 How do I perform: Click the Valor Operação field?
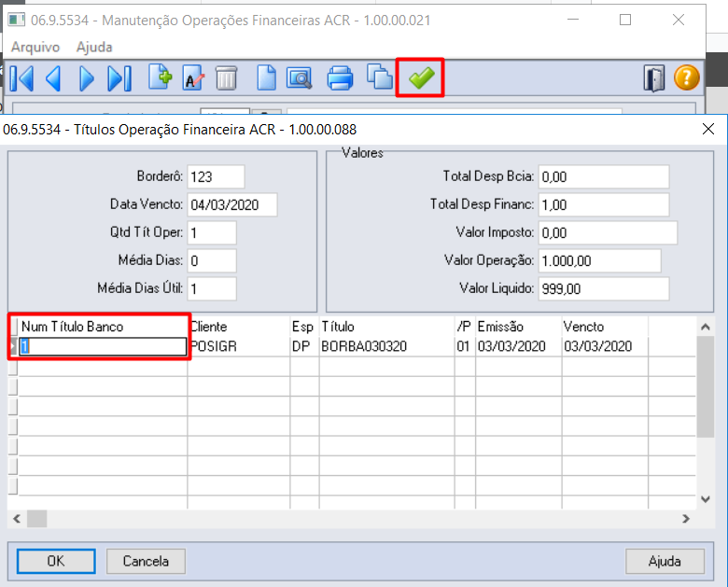599,260
